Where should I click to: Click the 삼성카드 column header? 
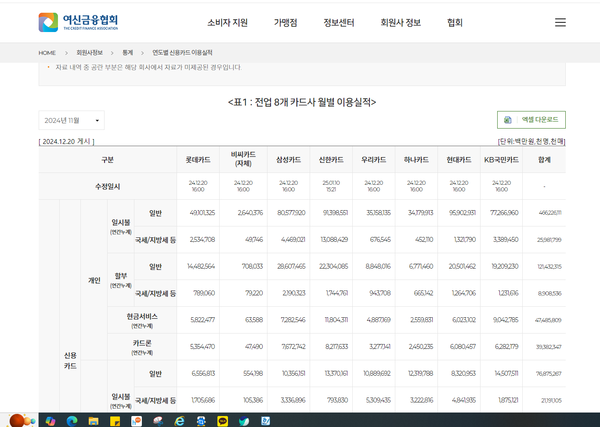[x=289, y=160]
